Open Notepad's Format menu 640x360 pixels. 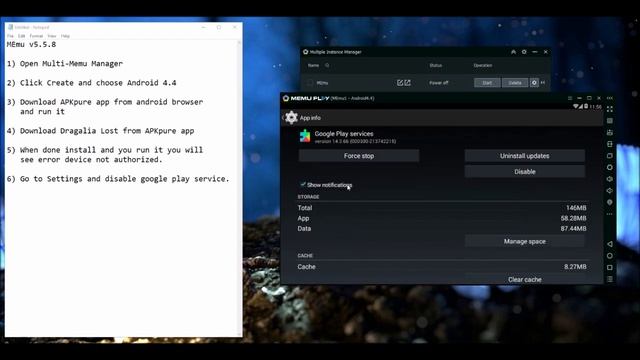pos(36,36)
